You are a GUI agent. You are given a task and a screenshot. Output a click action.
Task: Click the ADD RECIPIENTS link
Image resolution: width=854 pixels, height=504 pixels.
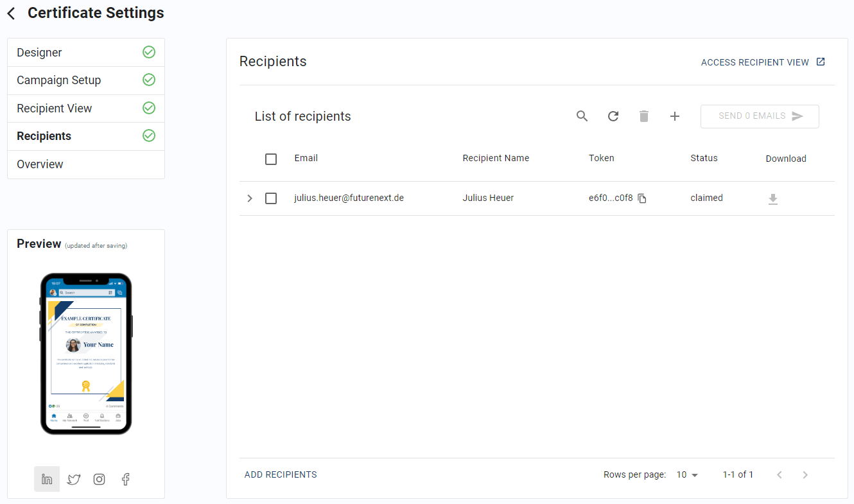pyautogui.click(x=281, y=474)
